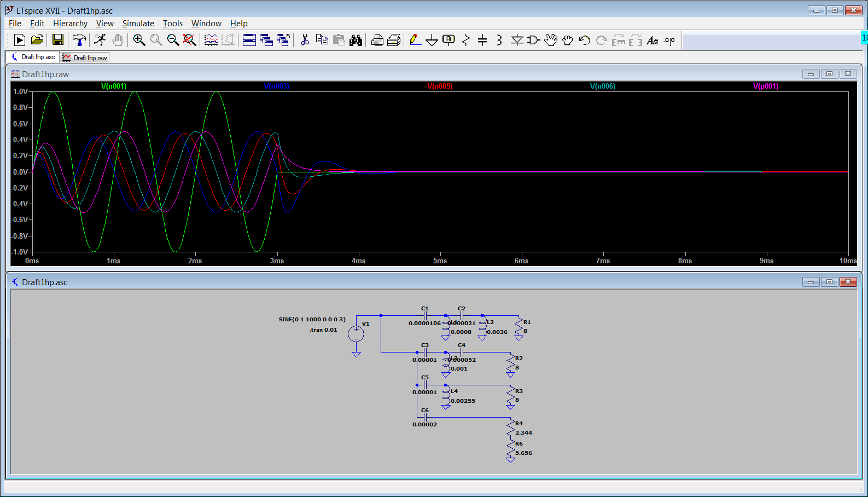Place a Capacitor component

(482, 40)
